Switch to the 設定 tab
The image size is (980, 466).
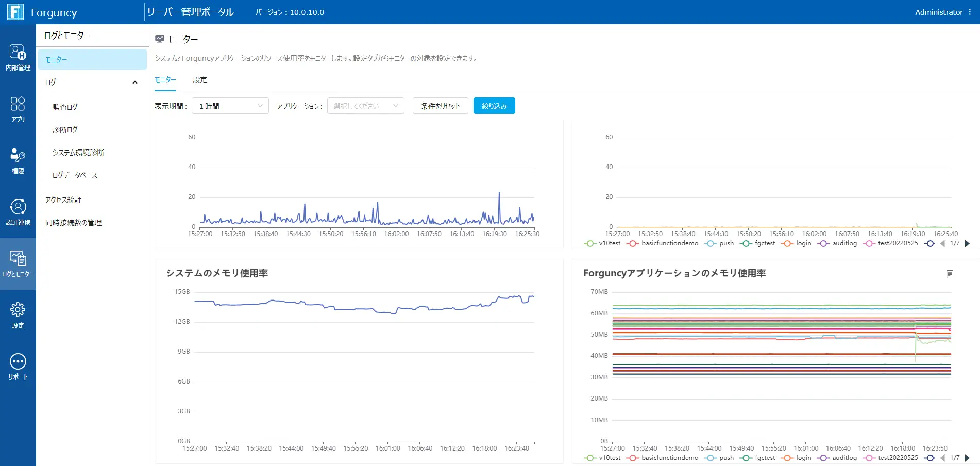pos(199,80)
